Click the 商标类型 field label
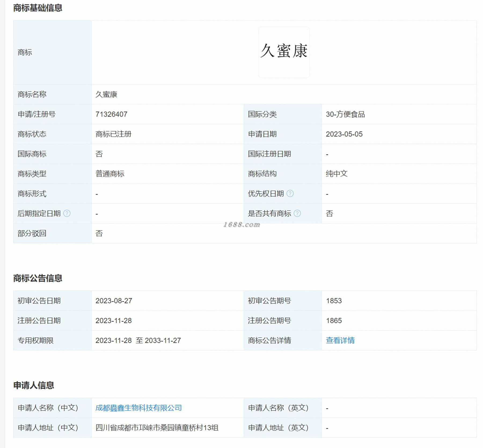The height and width of the screenshot is (448, 483). tap(32, 174)
